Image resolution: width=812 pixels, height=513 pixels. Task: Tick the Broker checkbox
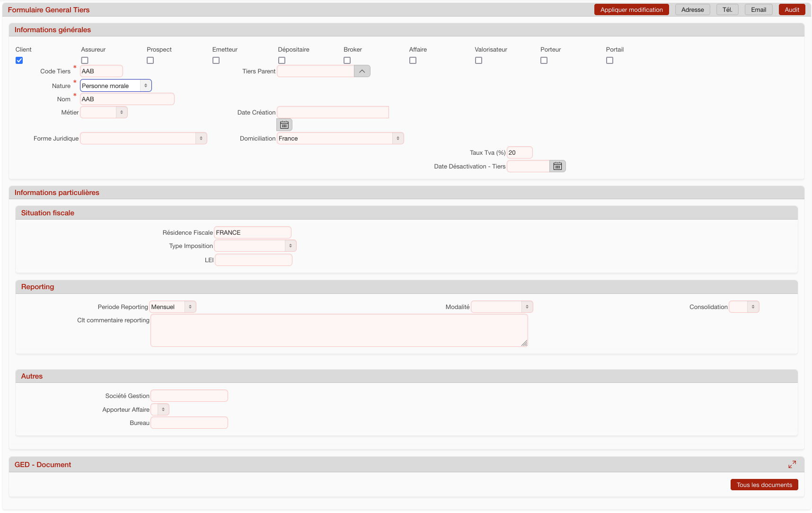(x=347, y=61)
